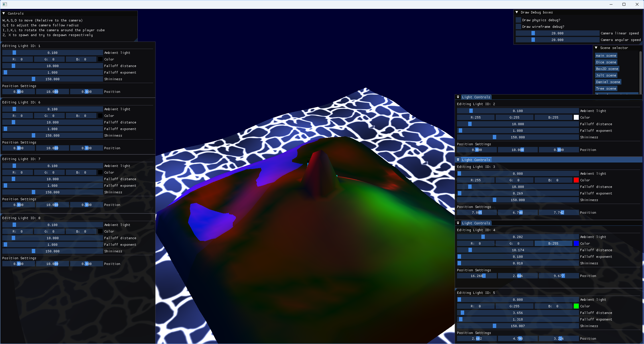Open the Tree scene
Screen dimensions: 644x344
coord(606,89)
